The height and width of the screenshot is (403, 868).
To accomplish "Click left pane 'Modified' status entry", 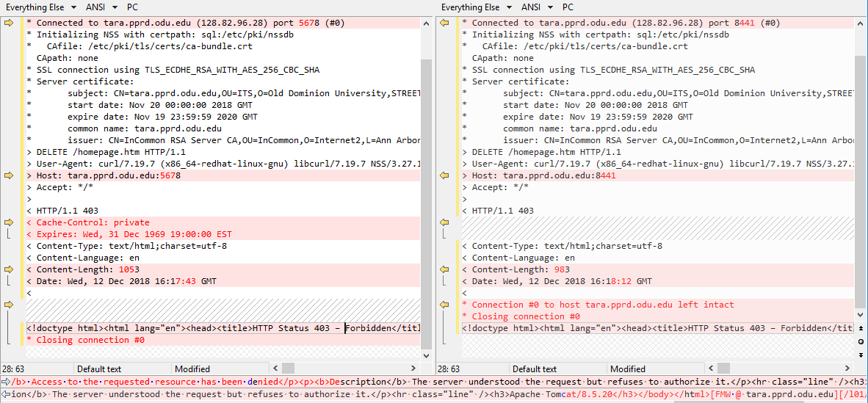I will pos(192,368).
